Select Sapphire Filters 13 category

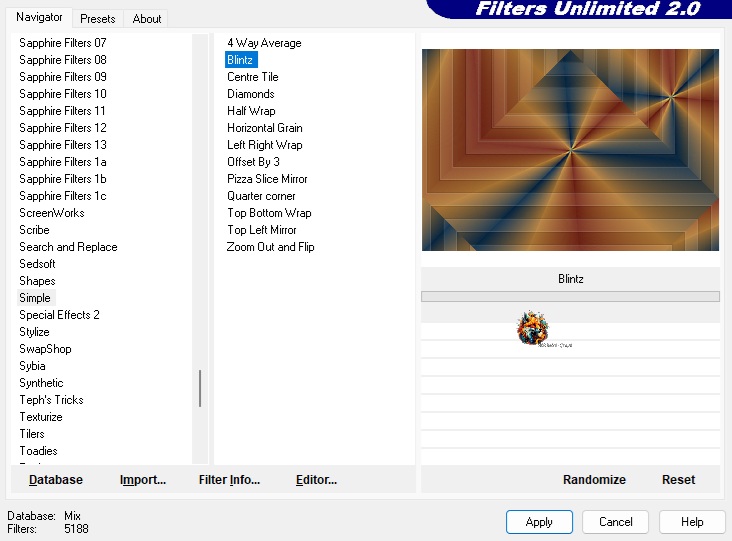coord(63,145)
